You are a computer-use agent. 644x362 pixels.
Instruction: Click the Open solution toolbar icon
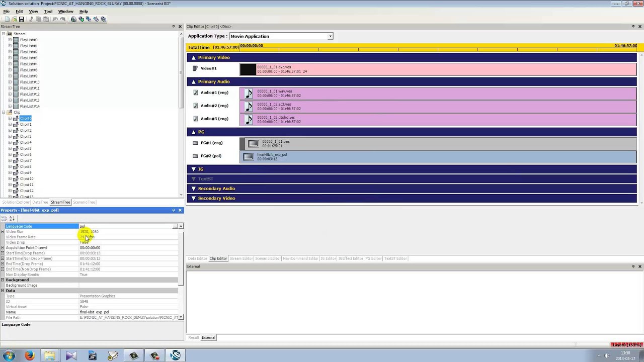(14, 19)
